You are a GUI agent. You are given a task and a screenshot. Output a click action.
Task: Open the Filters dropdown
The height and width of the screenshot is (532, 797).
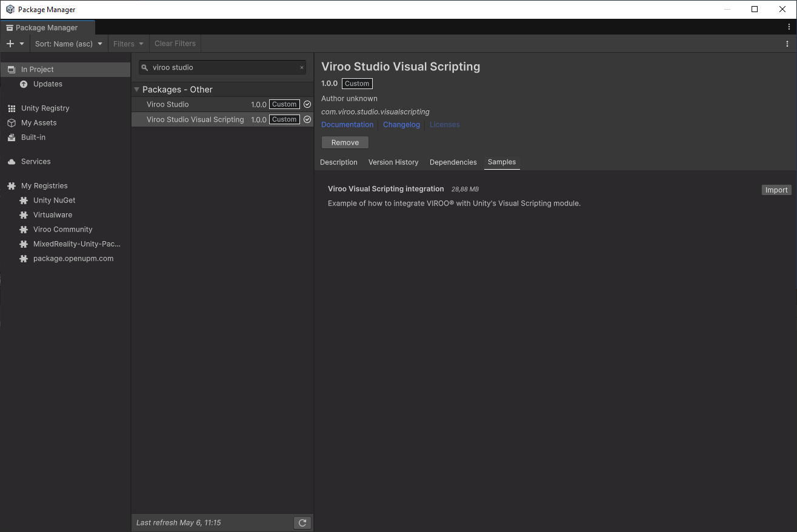(x=128, y=43)
